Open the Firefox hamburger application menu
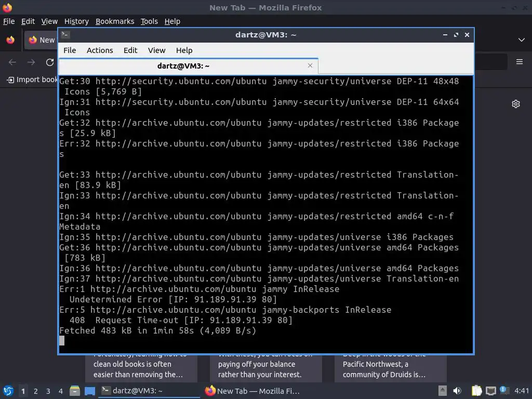This screenshot has width=532, height=399. coord(520,62)
